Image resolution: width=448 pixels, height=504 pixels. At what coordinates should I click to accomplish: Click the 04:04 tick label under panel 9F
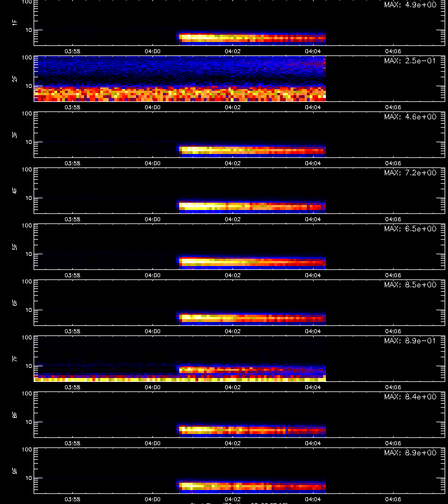[312, 499]
